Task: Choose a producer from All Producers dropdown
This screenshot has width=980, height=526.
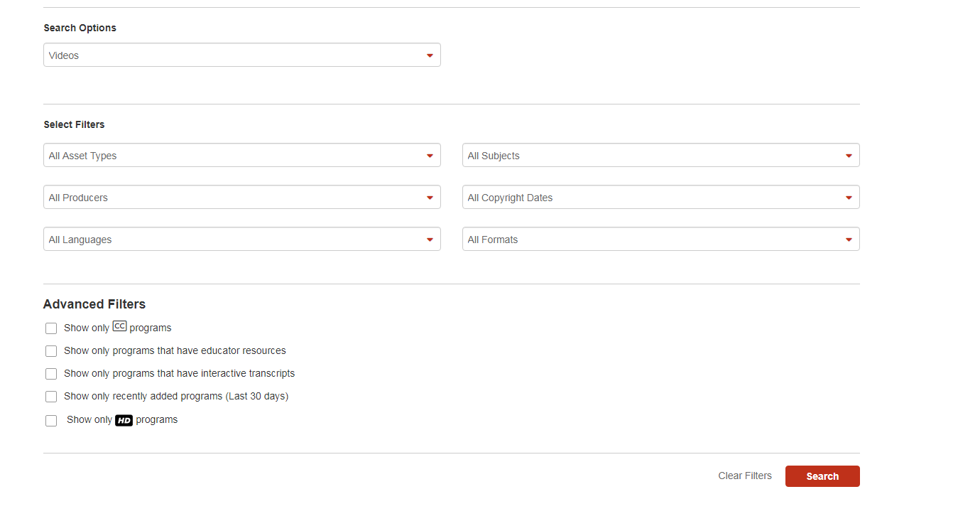Action: (x=242, y=198)
